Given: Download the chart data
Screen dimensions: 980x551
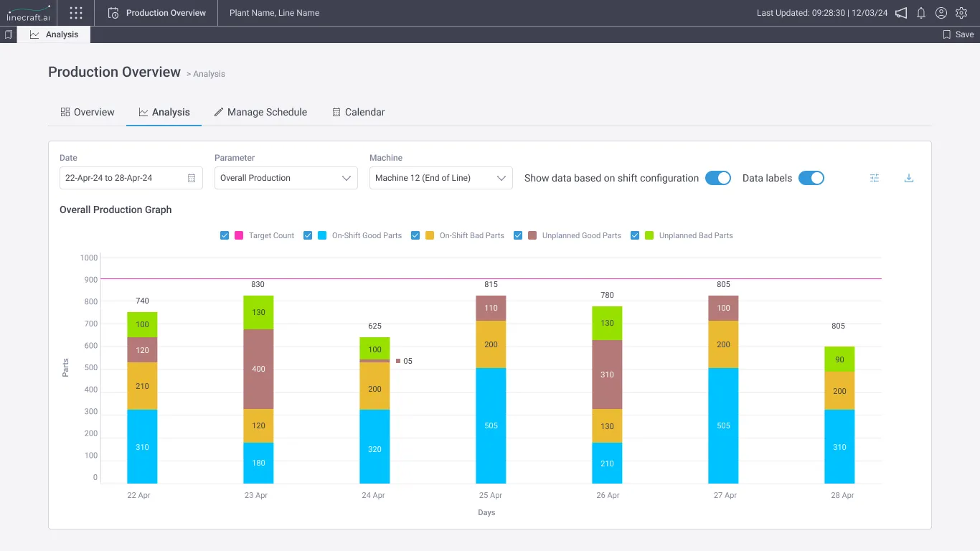Looking at the screenshot, I should coord(909,178).
